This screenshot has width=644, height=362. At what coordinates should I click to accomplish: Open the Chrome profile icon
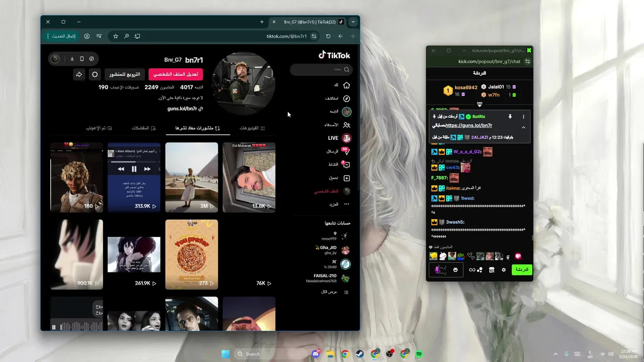click(87, 36)
